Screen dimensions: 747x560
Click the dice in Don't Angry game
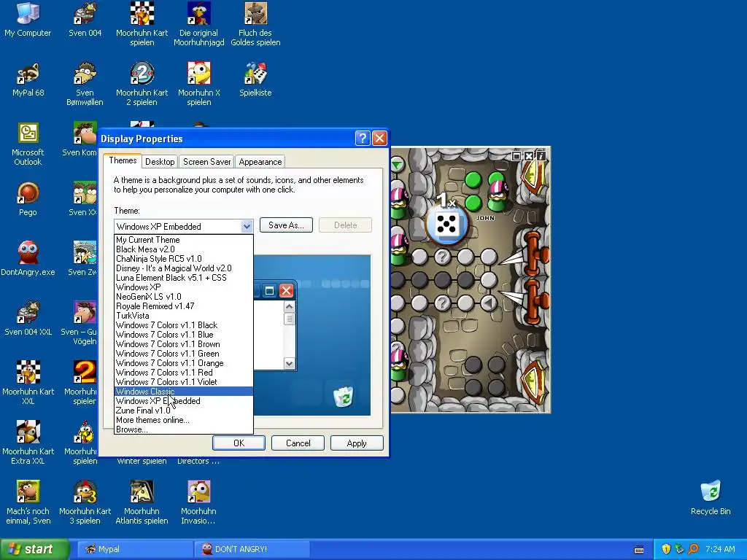pos(447,224)
